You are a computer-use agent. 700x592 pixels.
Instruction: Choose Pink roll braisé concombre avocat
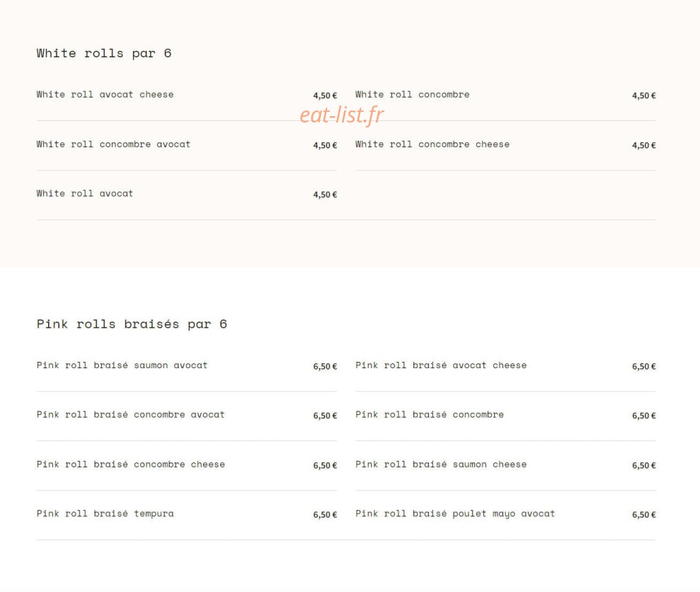(130, 415)
